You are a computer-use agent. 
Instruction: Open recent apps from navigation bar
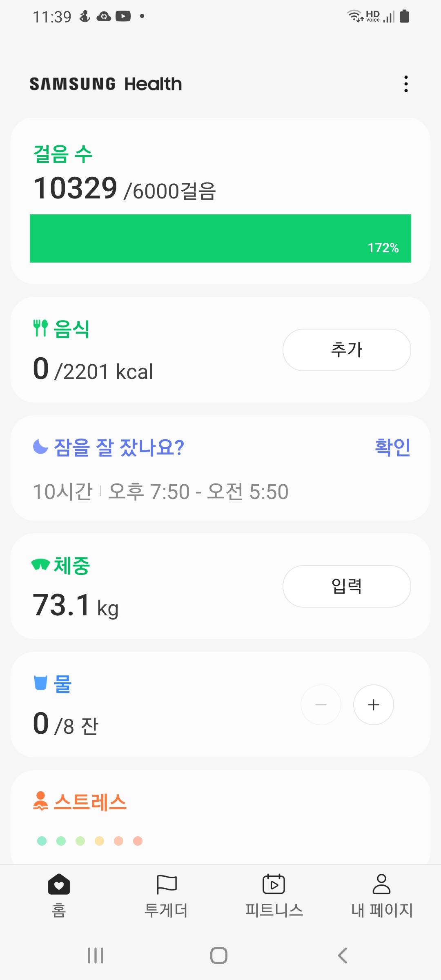coord(96,955)
